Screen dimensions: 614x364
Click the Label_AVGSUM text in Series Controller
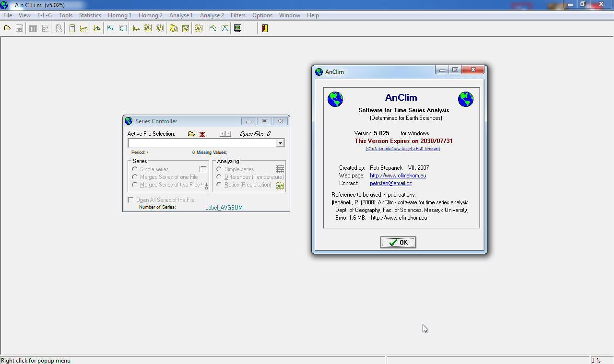click(x=224, y=208)
